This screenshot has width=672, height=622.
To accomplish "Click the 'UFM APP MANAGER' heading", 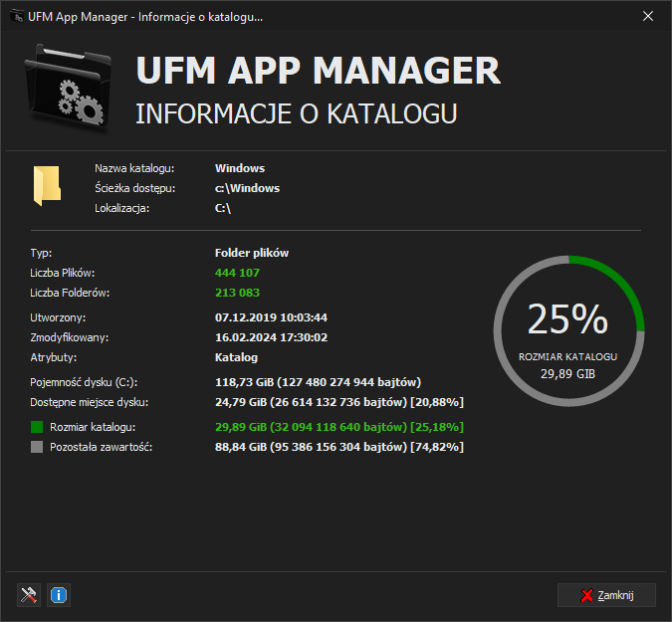I will (x=318, y=71).
